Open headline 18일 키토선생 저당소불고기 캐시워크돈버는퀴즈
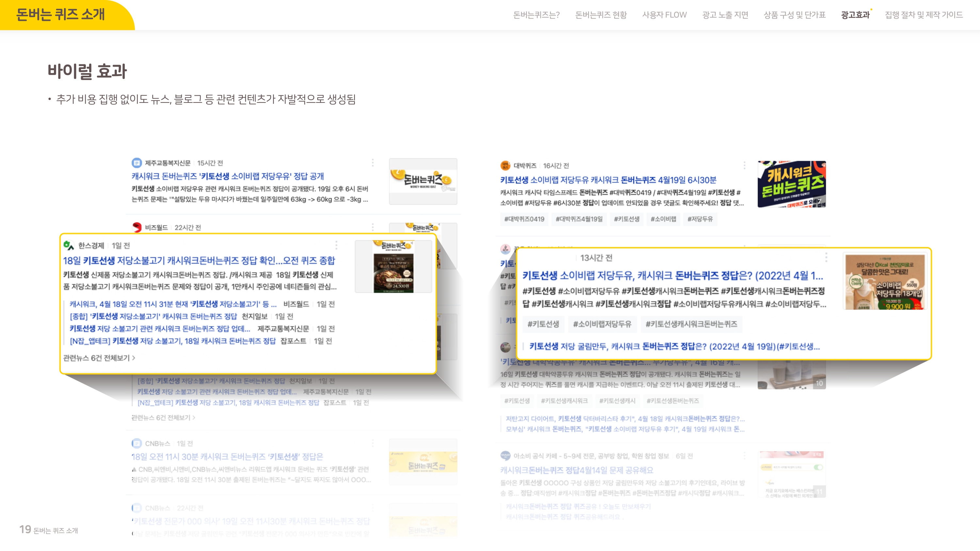The width and height of the screenshot is (980, 551). click(199, 260)
